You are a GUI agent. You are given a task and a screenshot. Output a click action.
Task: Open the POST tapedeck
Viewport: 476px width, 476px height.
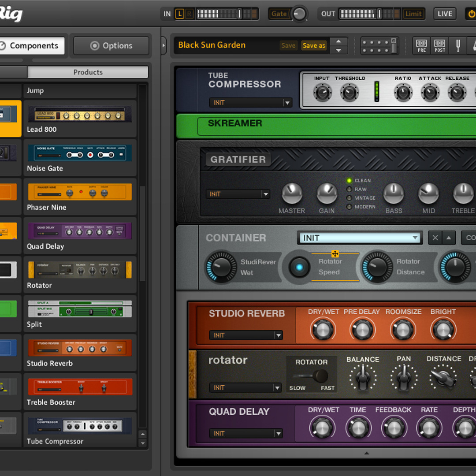439,46
